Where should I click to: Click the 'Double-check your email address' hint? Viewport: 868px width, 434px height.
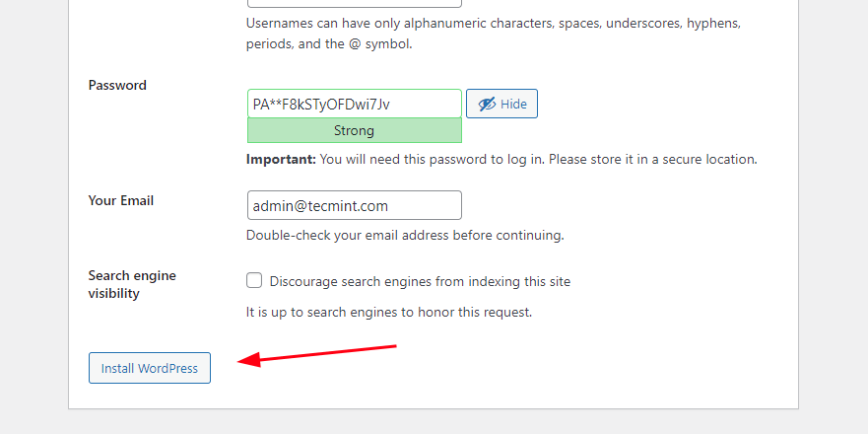coord(405,235)
